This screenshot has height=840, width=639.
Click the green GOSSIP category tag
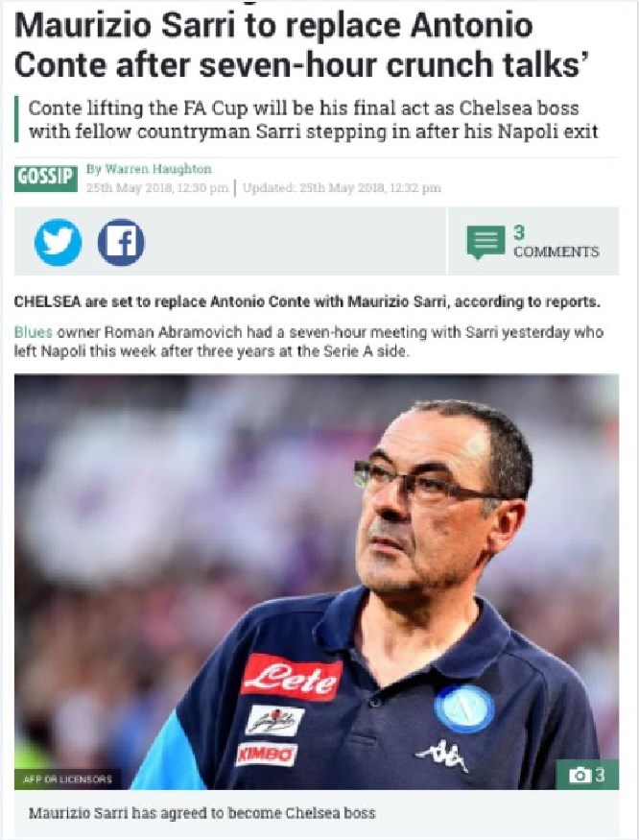[x=45, y=177]
